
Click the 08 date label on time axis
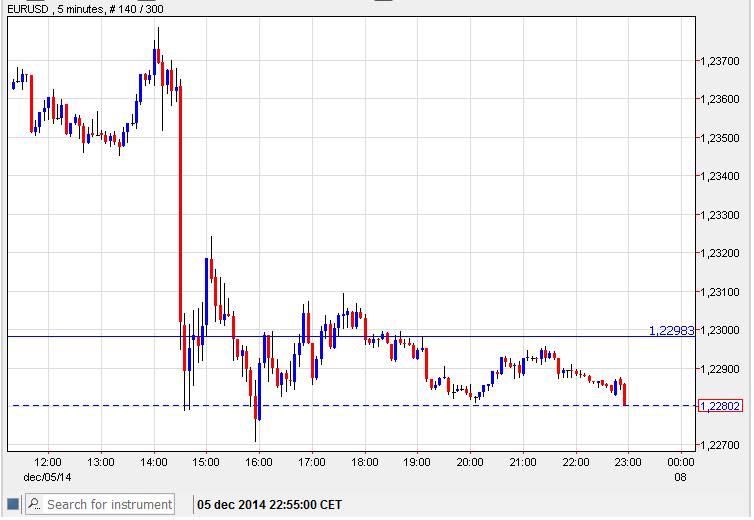680,477
